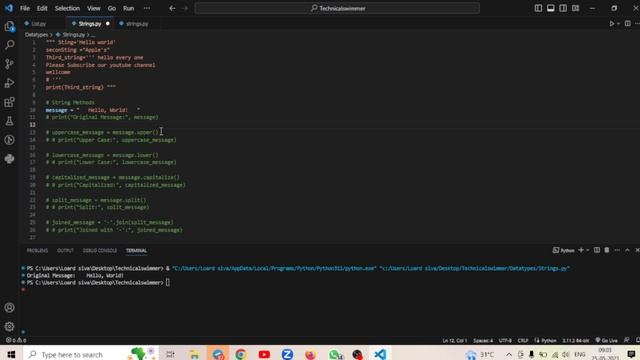640x360 pixels.
Task: Switch to the Problems panel tab
Action: 37,251
